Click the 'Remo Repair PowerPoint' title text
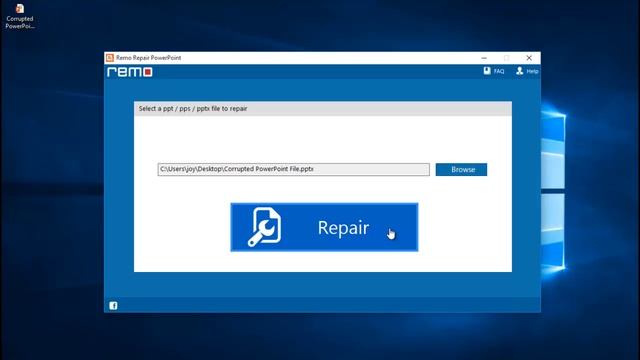Viewport: 640px width, 360px height. (x=148, y=58)
